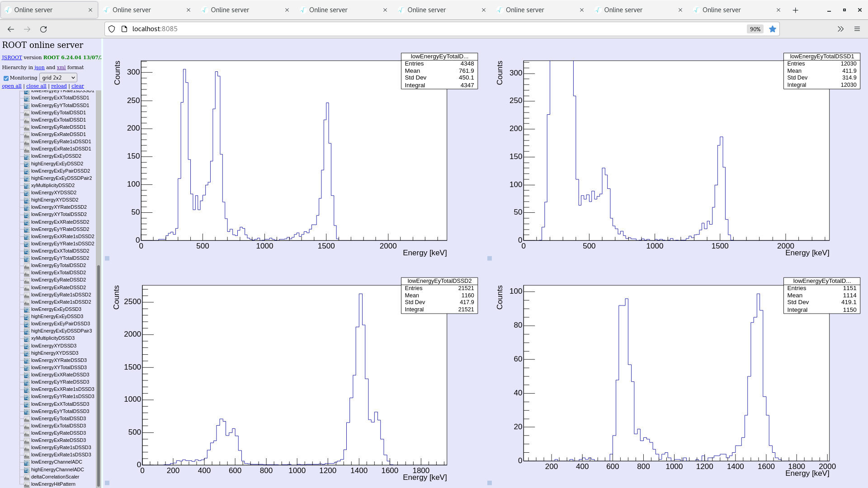Select the highEnergyChannelADC histogram icon
The height and width of the screenshot is (488, 868).
pos(26,469)
